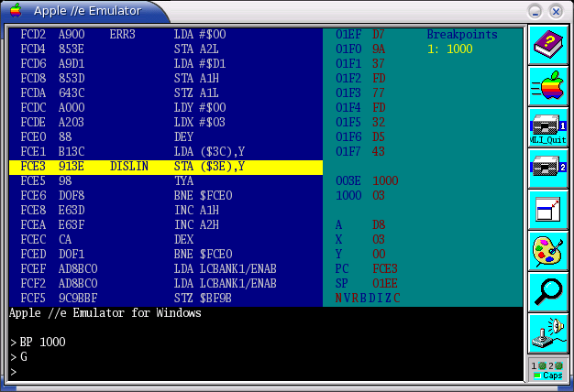Minimize the Apple //e Emulator window
This screenshot has height=392, width=574.
click(x=535, y=11)
